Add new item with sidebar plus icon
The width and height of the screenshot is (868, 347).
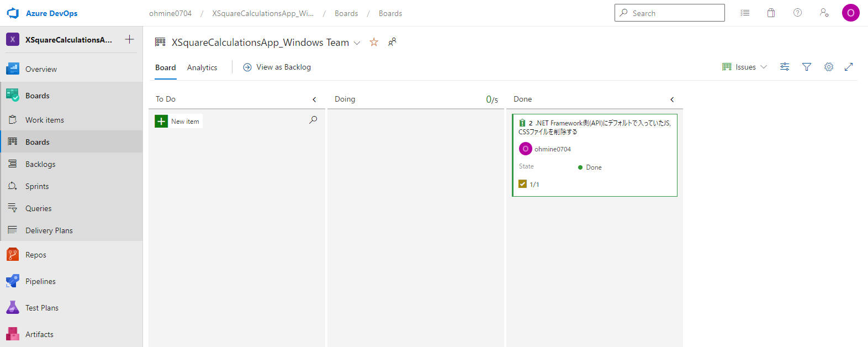point(129,39)
